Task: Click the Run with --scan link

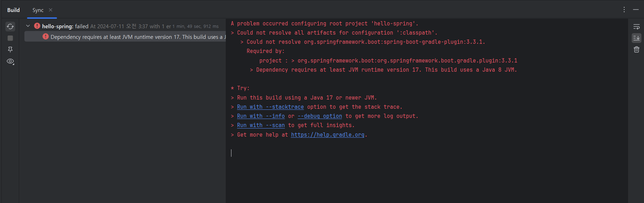Action: coord(261,125)
